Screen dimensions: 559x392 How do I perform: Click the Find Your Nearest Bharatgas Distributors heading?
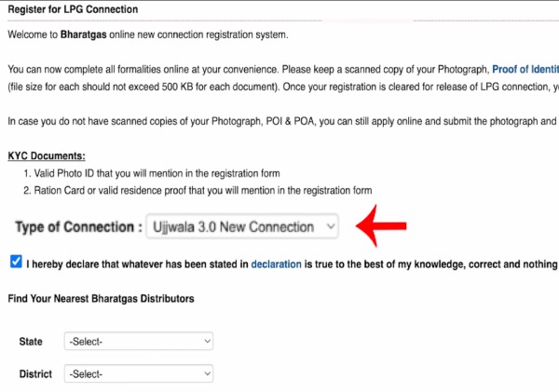(102, 299)
